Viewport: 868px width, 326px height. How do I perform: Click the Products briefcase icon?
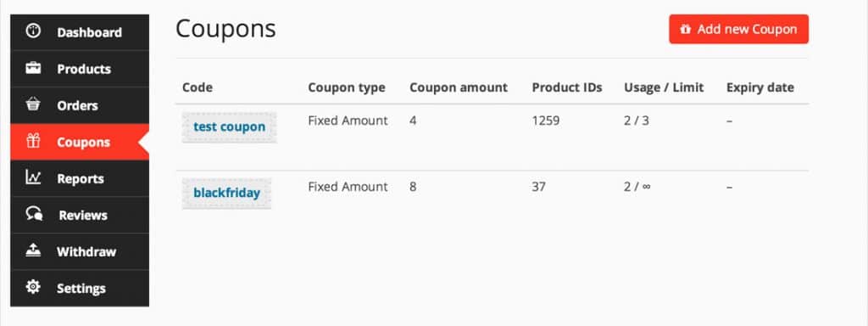coord(33,68)
